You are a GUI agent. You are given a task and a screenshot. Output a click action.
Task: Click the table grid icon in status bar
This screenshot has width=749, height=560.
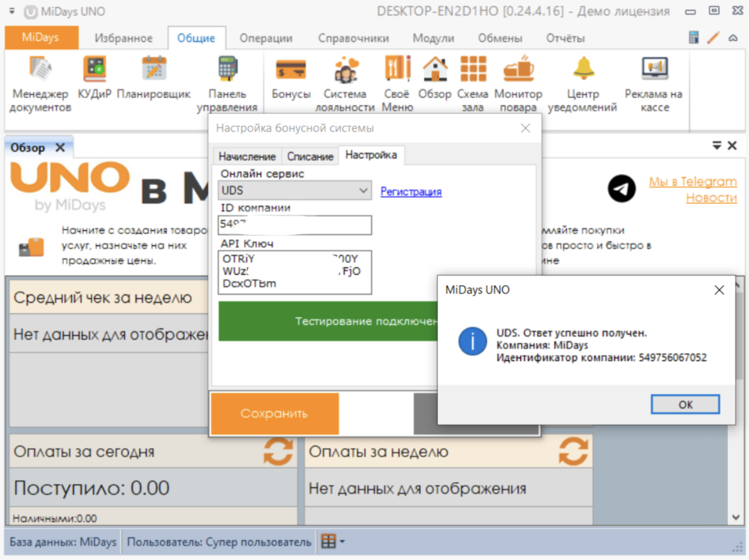(328, 541)
